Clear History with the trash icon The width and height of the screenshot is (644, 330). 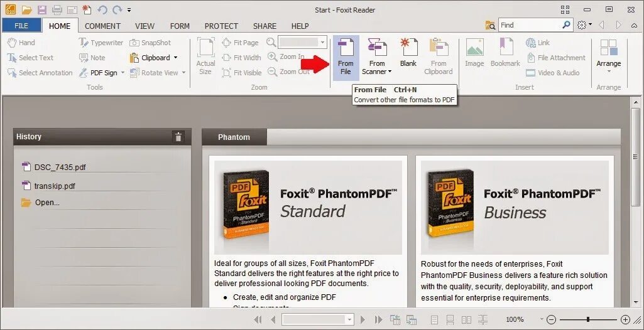(178, 137)
